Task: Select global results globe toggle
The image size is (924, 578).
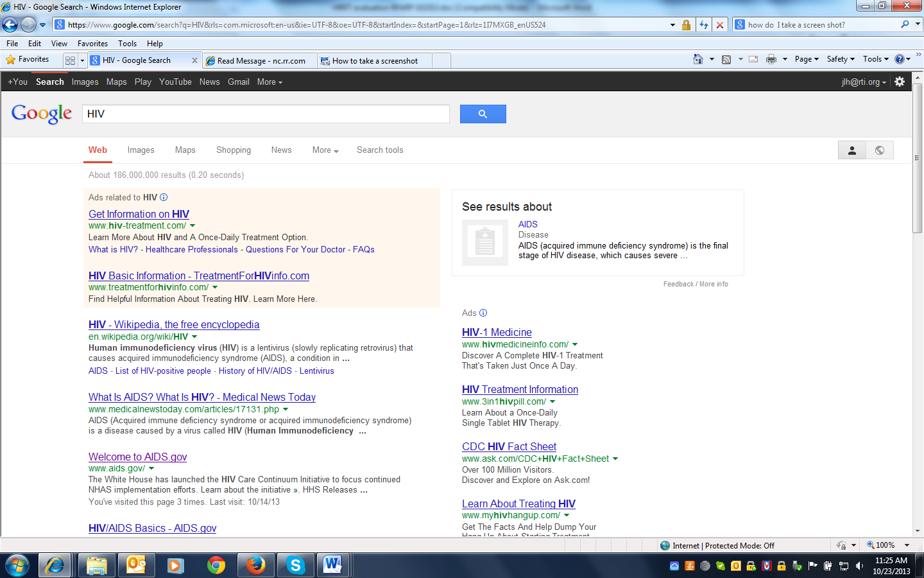Action: [880, 150]
